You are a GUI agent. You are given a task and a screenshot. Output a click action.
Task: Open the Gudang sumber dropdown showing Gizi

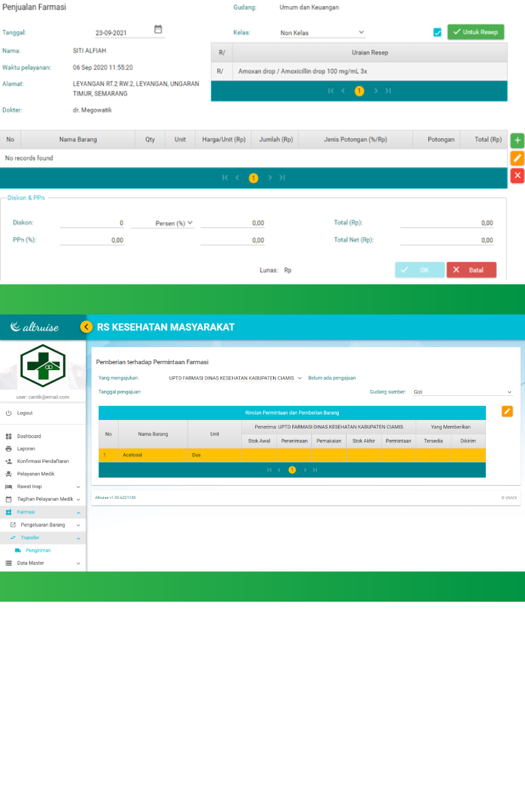(x=462, y=392)
